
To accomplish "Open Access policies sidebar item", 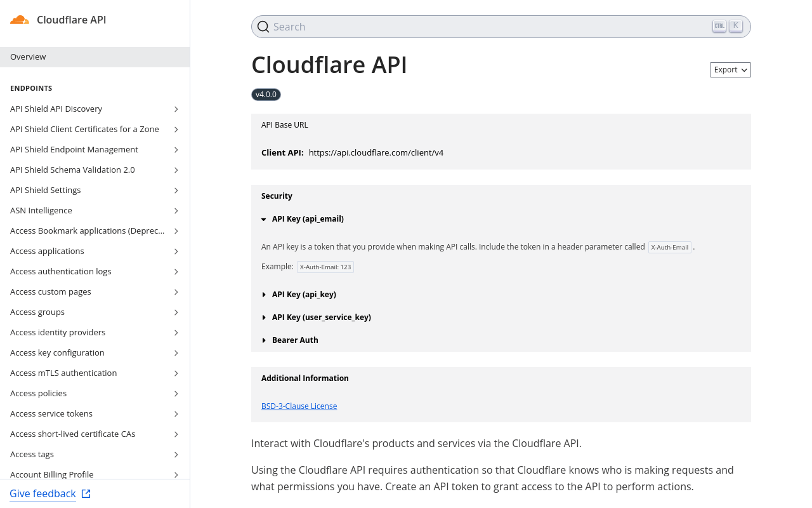I will (x=95, y=393).
